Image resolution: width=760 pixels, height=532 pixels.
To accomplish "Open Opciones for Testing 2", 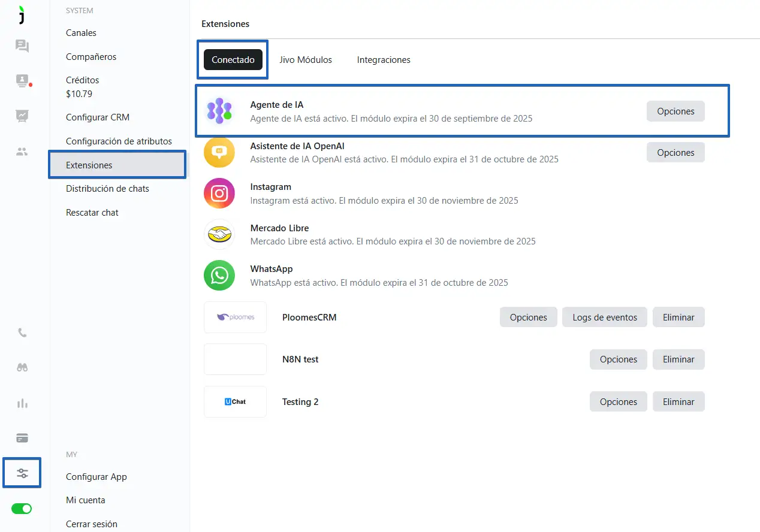I will [x=618, y=402].
